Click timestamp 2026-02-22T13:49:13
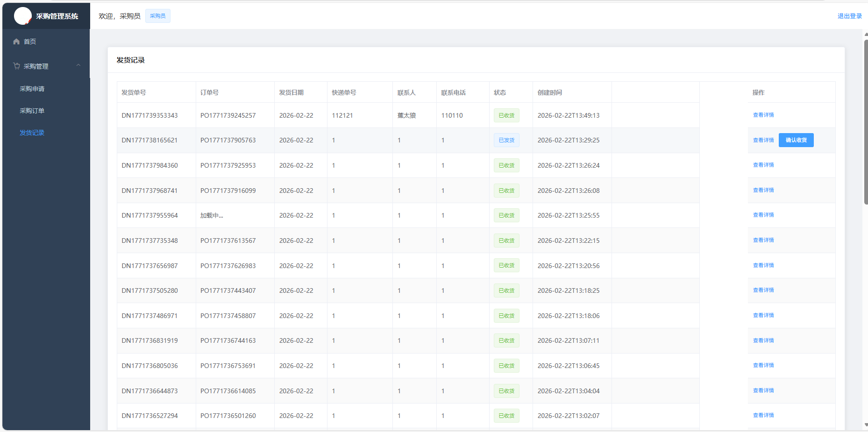Image resolution: width=868 pixels, height=432 pixels. coord(569,115)
